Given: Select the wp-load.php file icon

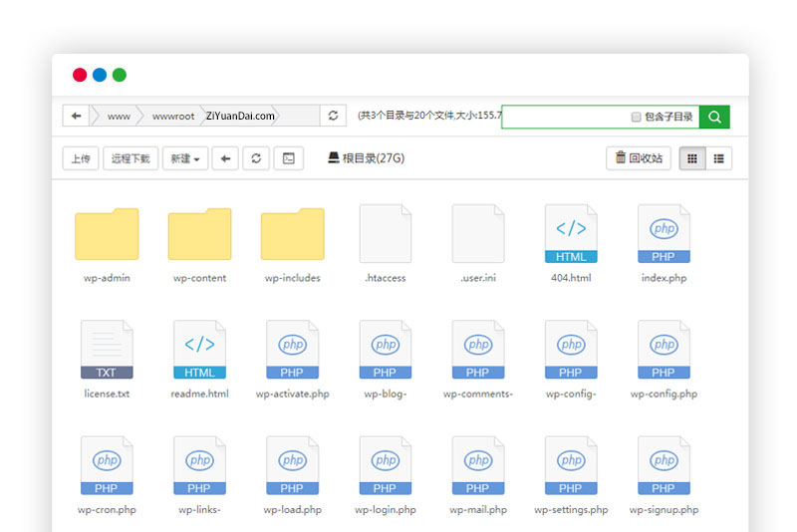Looking at the screenshot, I should [x=293, y=465].
